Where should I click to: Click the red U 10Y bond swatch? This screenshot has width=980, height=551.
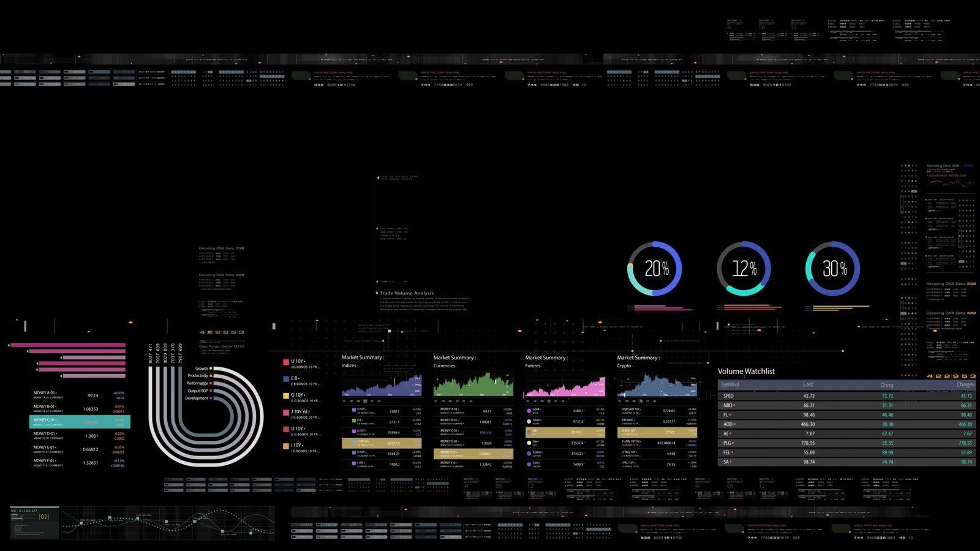[x=285, y=362]
